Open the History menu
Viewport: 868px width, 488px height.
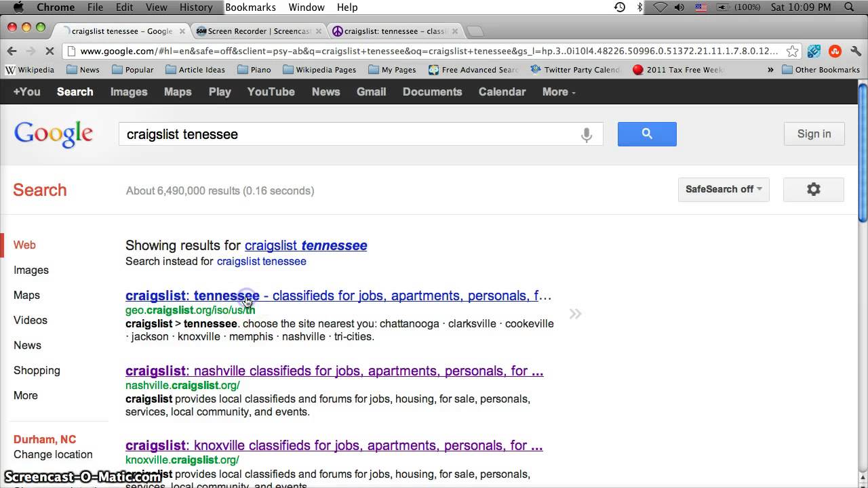(x=196, y=7)
